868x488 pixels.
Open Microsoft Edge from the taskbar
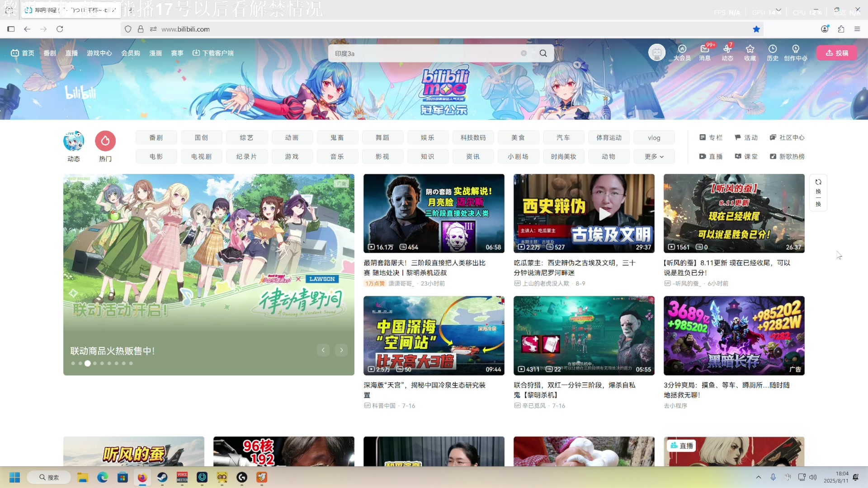[x=103, y=477]
